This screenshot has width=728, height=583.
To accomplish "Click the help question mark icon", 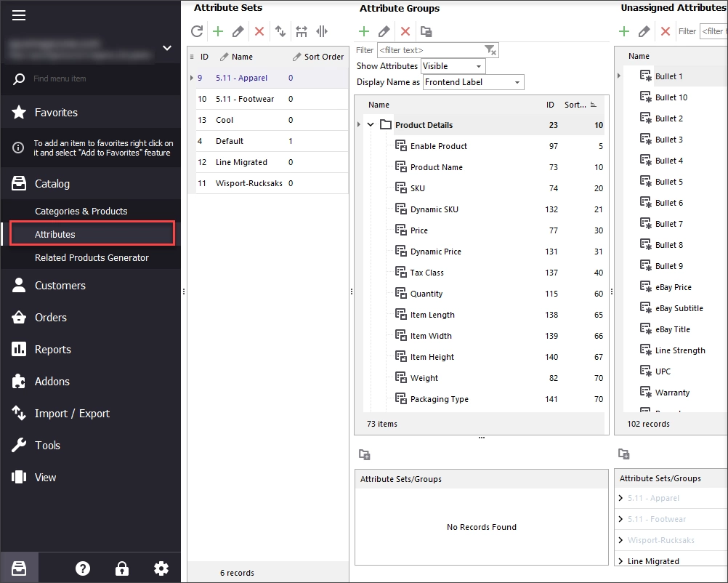I will pyautogui.click(x=83, y=568).
